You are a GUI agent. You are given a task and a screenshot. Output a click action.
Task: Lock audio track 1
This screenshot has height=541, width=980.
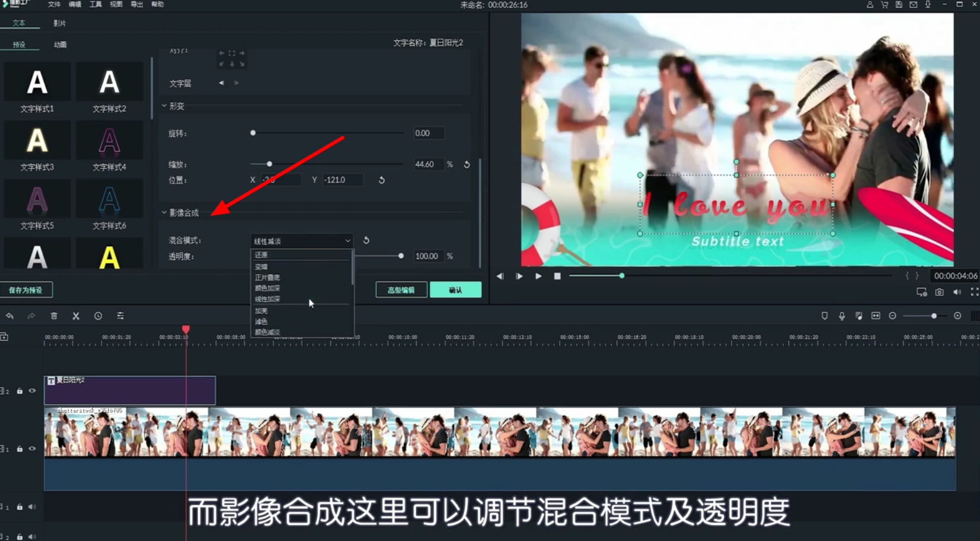click(20, 507)
